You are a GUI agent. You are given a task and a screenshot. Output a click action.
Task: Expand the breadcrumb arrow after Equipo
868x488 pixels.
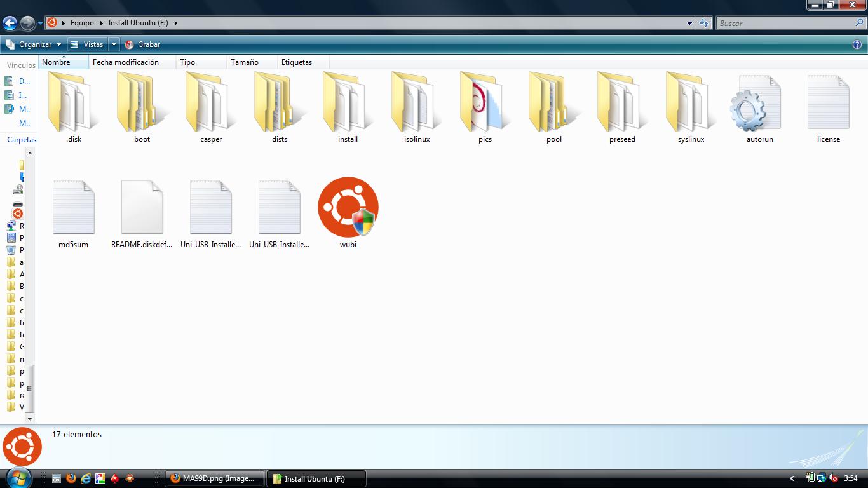[x=101, y=23]
